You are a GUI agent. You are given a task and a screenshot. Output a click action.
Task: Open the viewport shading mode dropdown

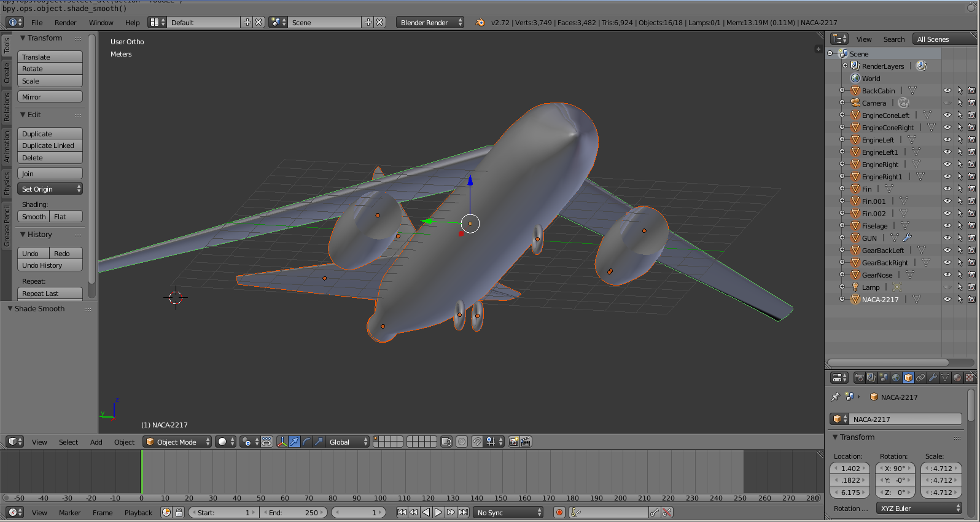(x=226, y=442)
